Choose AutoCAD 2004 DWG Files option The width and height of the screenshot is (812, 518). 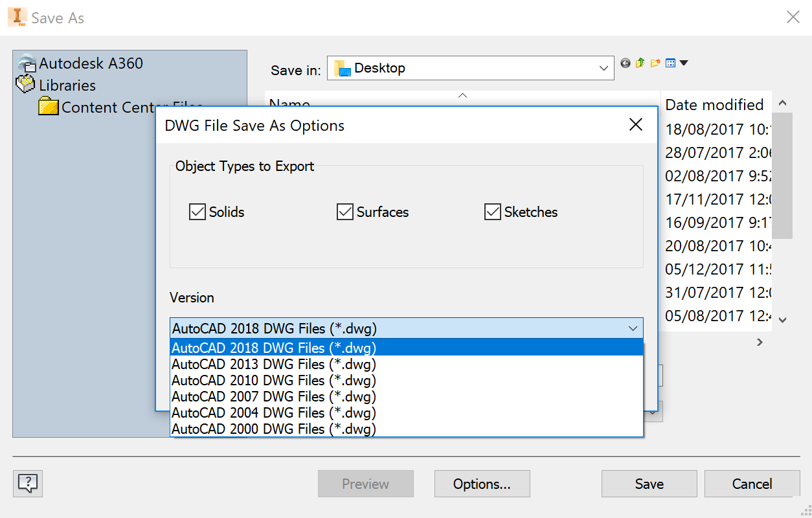(407, 412)
